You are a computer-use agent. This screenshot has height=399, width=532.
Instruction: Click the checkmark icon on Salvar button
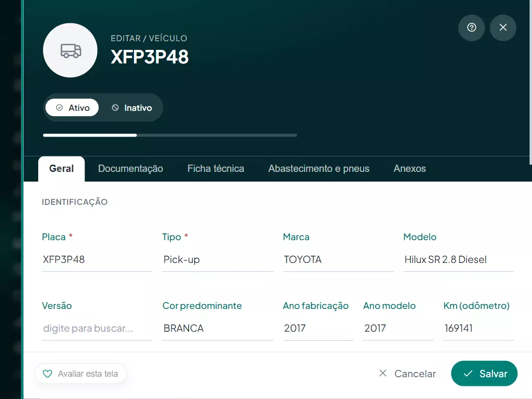pos(468,373)
